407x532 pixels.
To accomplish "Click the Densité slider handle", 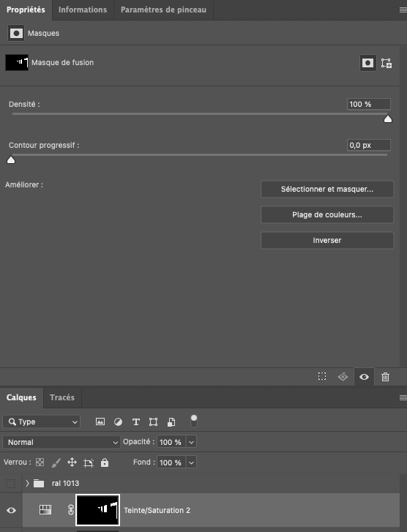I will pos(388,119).
